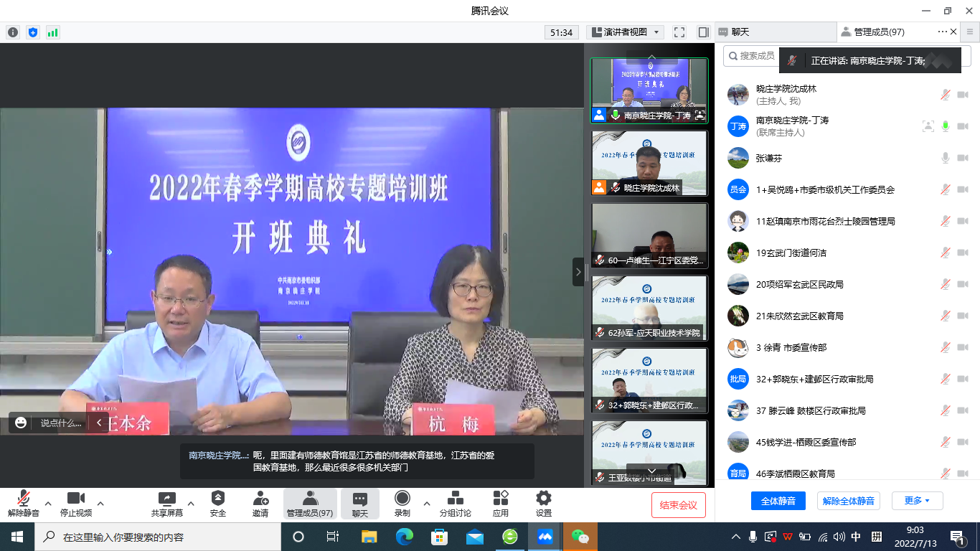Expand the More (更多) dropdown in members panel
980x551 pixels.
click(x=916, y=501)
